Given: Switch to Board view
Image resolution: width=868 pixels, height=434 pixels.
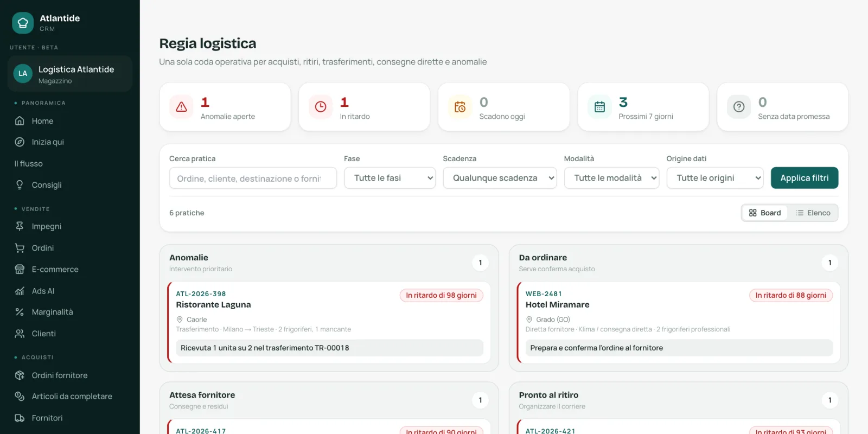Looking at the screenshot, I should [765, 213].
